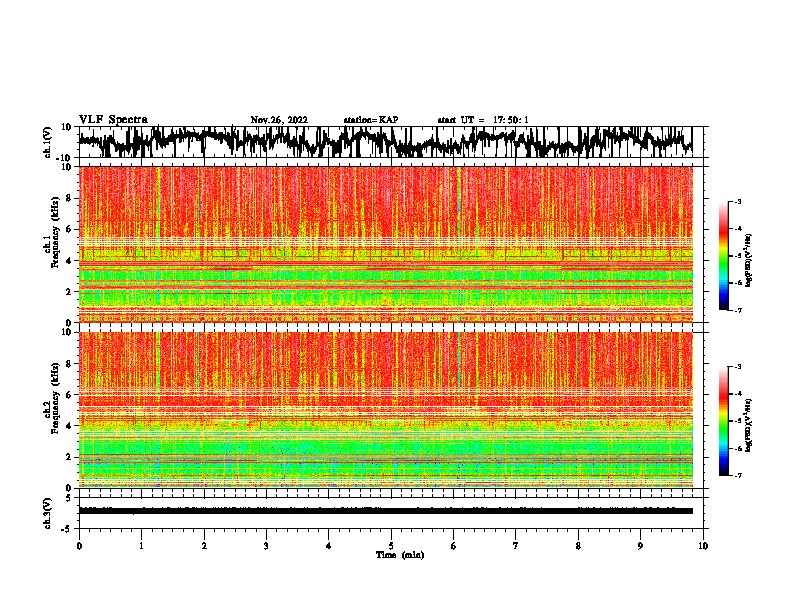Click the "2" kHz tick of ch.2 spectrogram
This screenshot has width=792, height=612.
pos(69,457)
